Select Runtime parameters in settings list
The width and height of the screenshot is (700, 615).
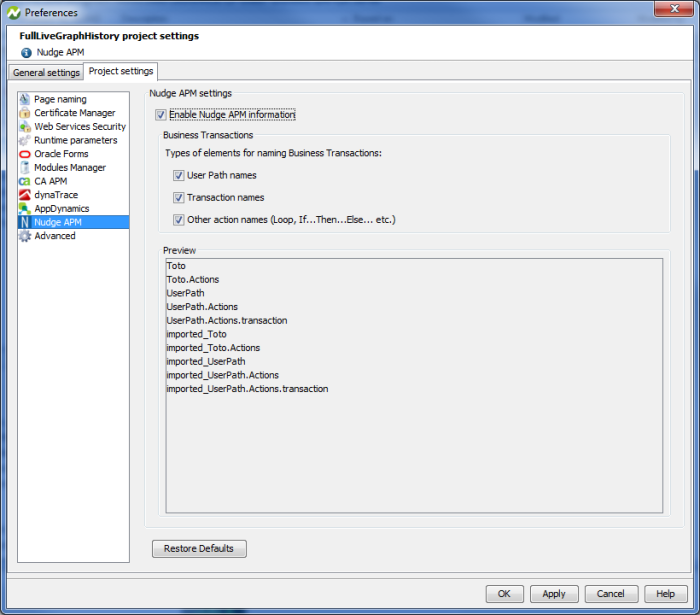pyautogui.click(x=75, y=141)
